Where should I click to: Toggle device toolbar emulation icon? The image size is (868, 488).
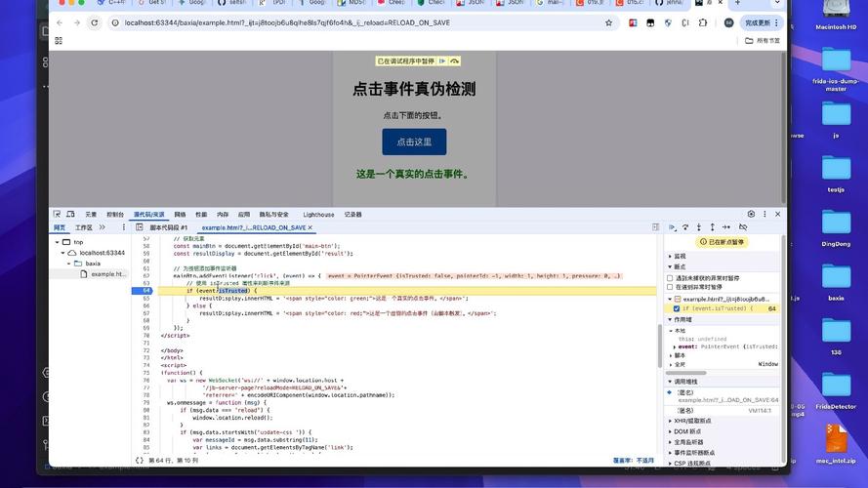point(70,214)
